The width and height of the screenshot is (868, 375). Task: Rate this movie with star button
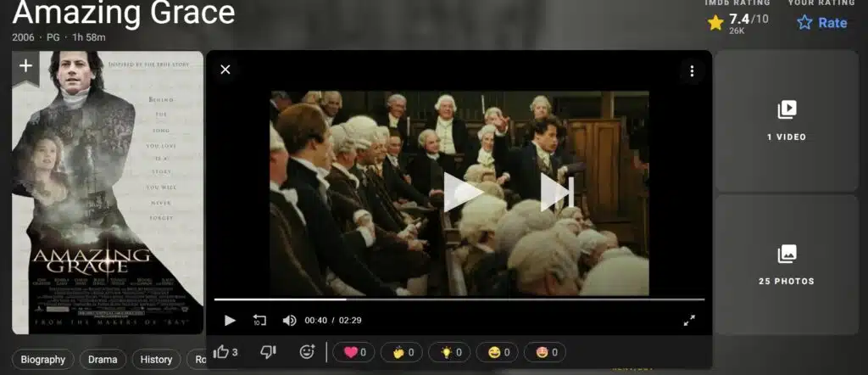822,23
